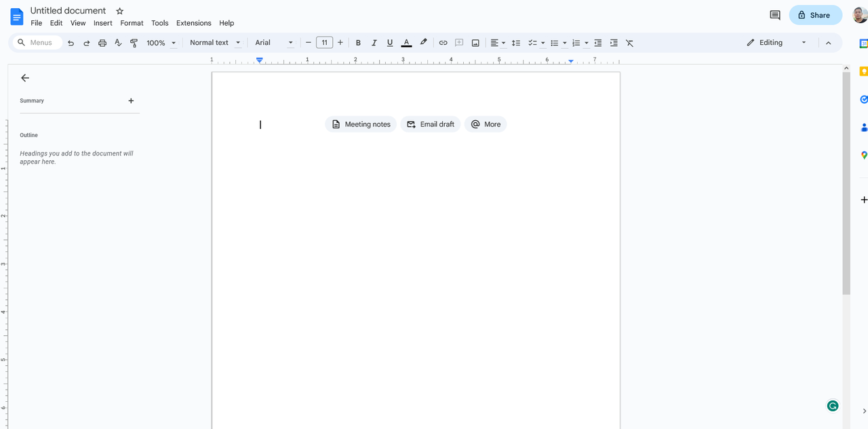This screenshot has height=429, width=868.
Task: Click the Print icon
Action: click(x=102, y=43)
